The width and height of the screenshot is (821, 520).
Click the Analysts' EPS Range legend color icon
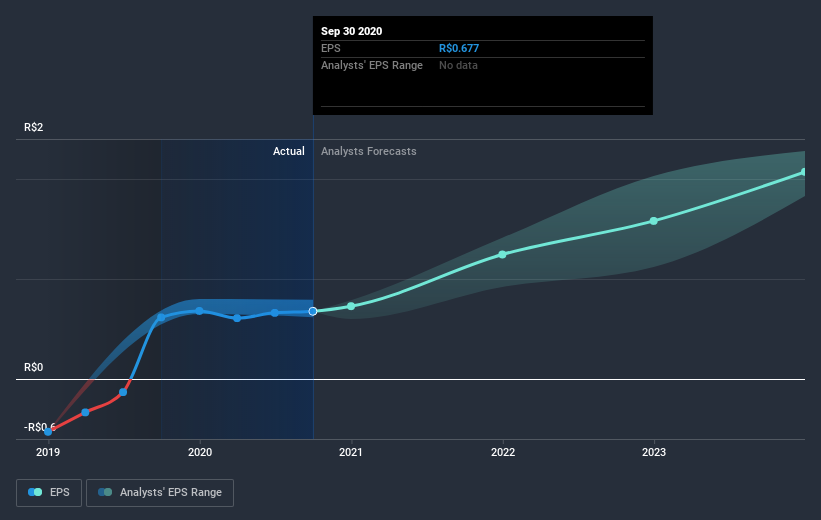[x=105, y=492]
